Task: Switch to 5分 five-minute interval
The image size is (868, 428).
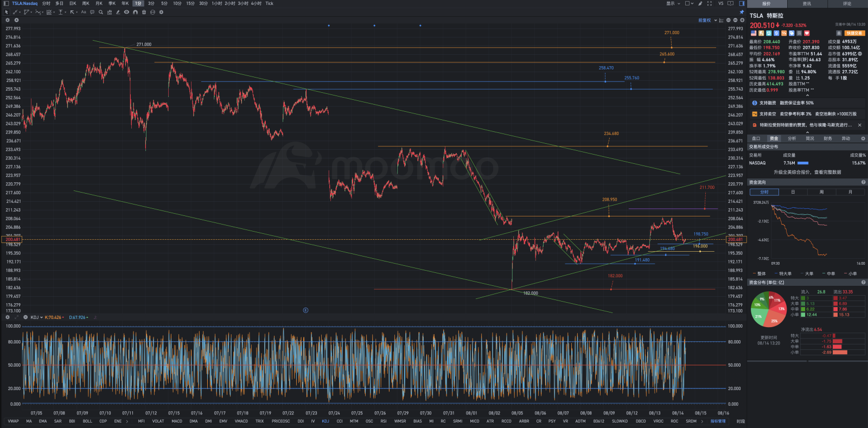Action: click(164, 3)
